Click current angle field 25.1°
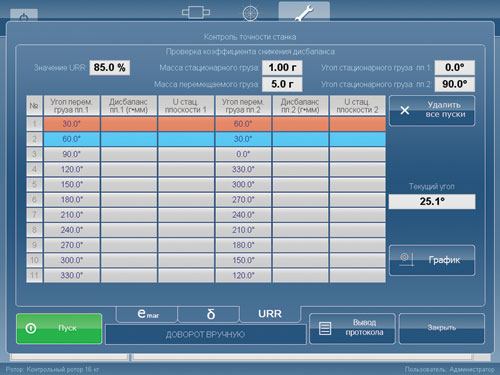 tap(432, 201)
